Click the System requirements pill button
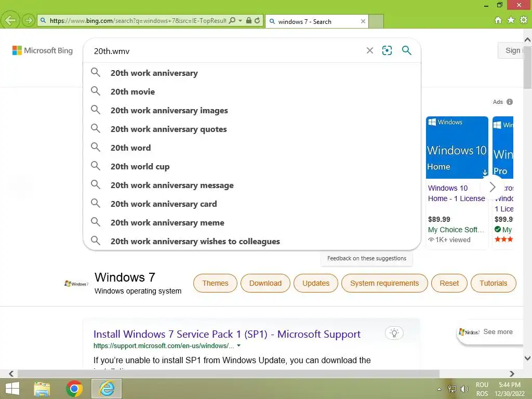Screen dimensions: 532x399 (384, 283)
